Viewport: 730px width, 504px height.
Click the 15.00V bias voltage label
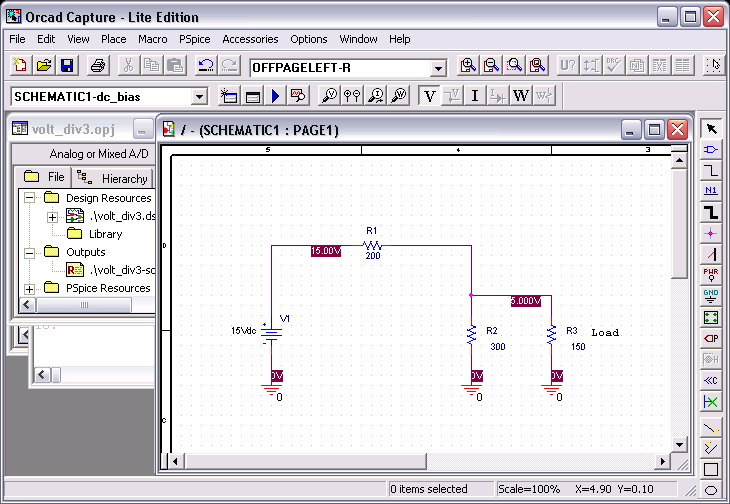tap(326, 251)
